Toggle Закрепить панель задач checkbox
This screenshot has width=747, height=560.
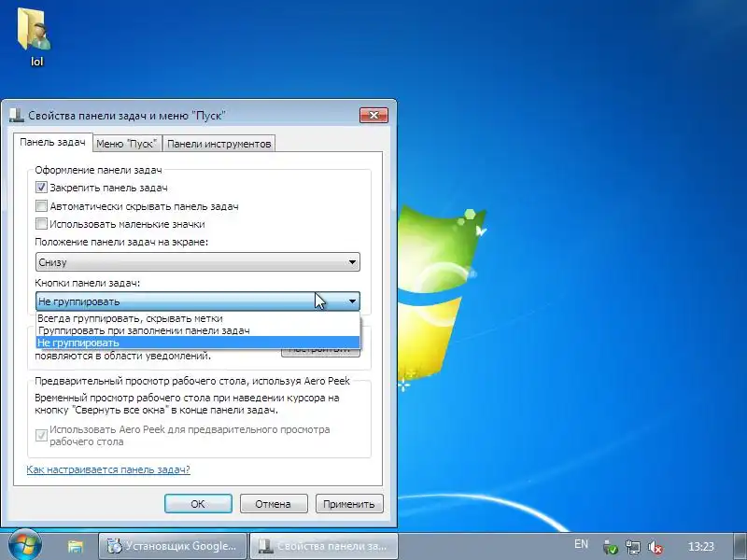click(x=41, y=188)
